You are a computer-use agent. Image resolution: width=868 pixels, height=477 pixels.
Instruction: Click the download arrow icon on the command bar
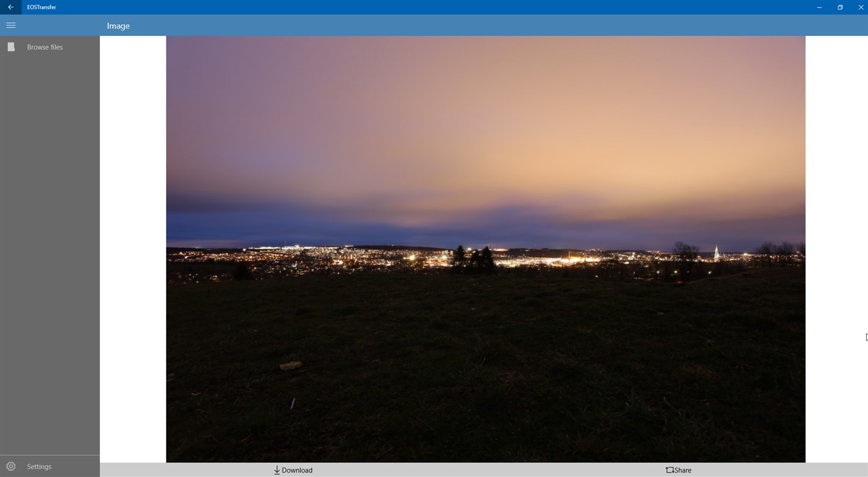click(x=276, y=470)
